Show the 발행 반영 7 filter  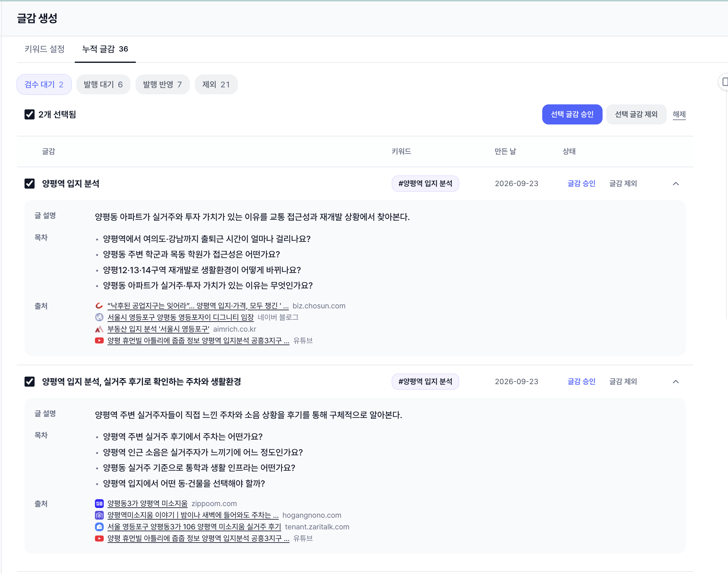coord(162,84)
